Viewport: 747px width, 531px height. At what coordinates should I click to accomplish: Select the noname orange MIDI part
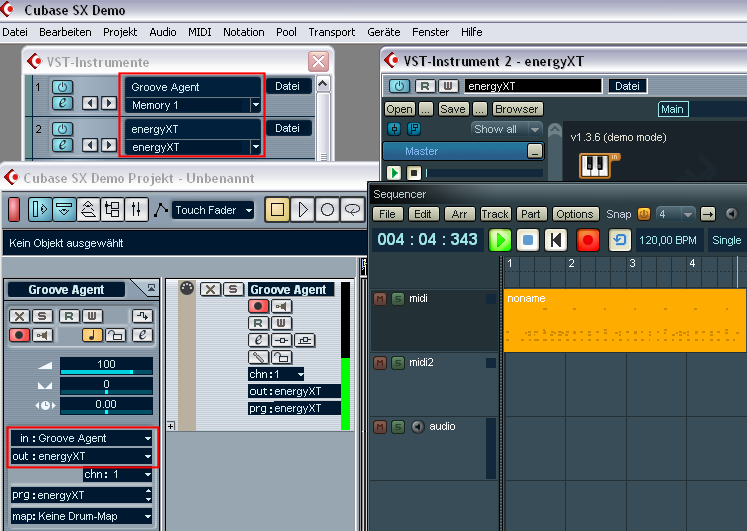[x=625, y=321]
